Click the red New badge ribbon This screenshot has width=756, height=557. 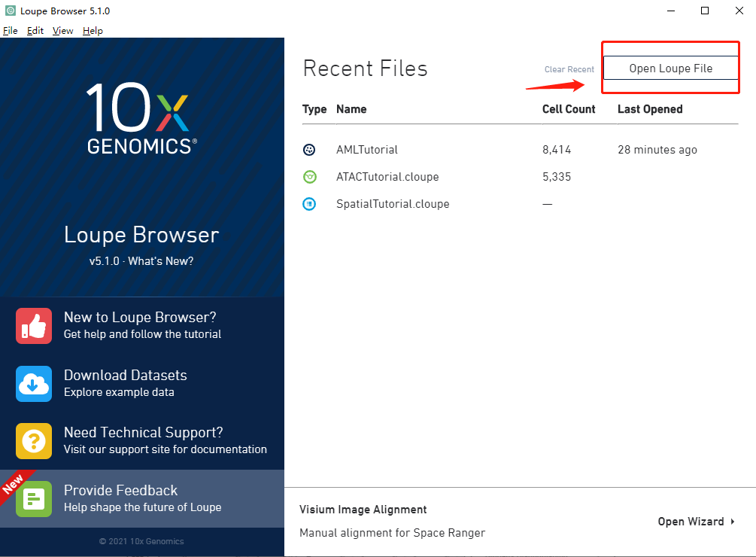(14, 486)
